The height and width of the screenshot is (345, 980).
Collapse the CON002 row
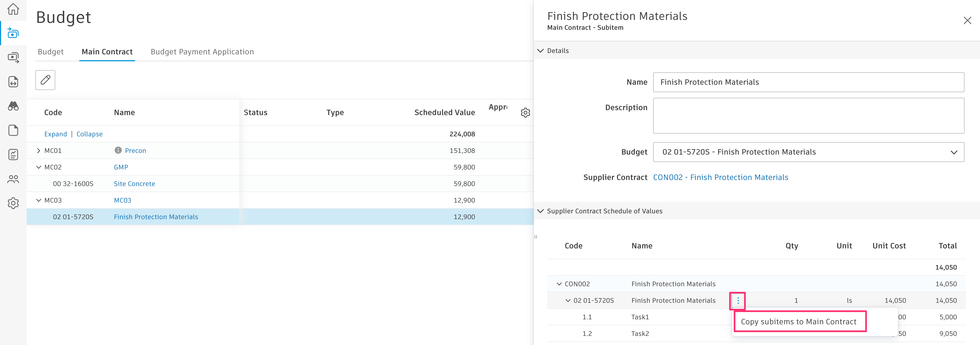[559, 284]
